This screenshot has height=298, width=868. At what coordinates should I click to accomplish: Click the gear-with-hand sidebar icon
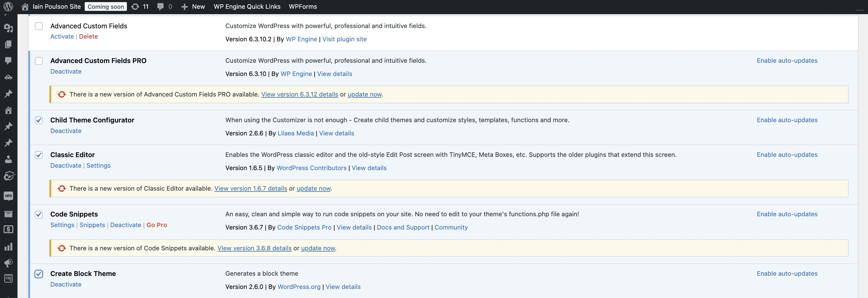pos(9,176)
